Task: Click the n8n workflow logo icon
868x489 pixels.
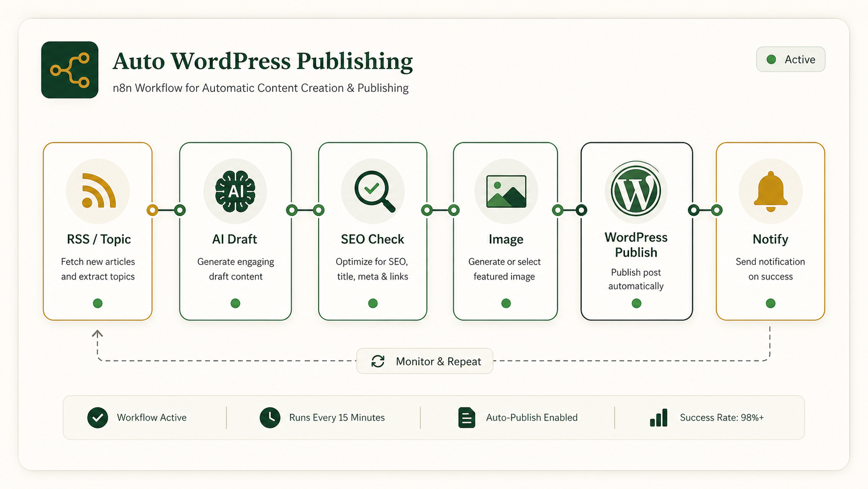Action: point(70,70)
